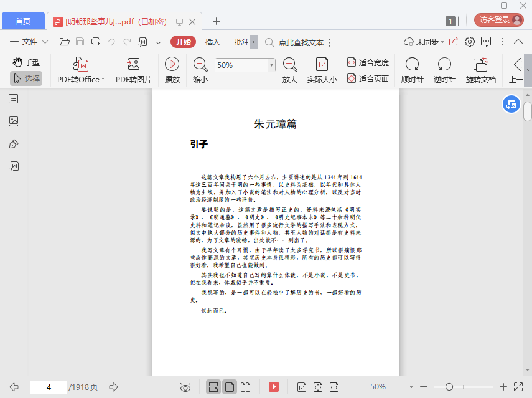Select the 选择 selection tool
This screenshot has width=532, height=398.
(x=26, y=78)
